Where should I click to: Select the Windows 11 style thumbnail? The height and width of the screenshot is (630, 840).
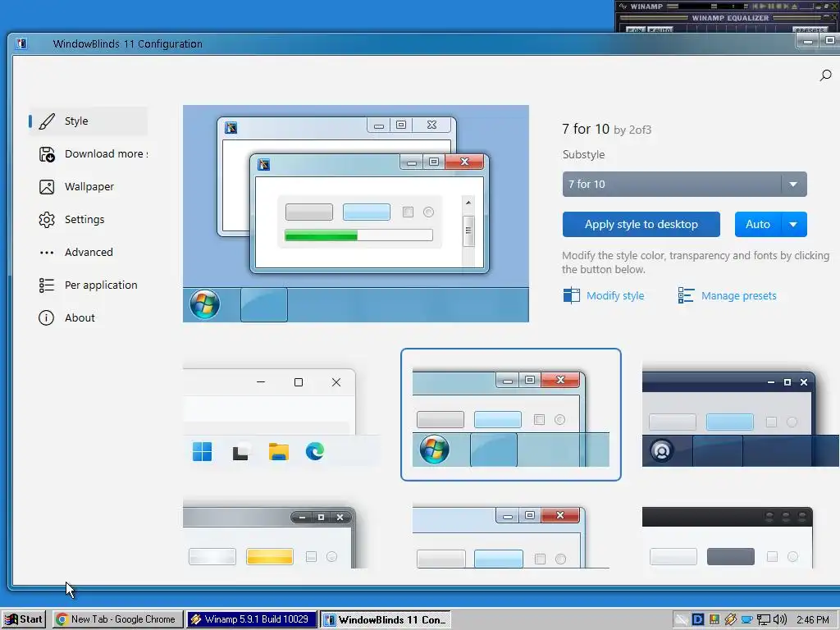tap(282, 414)
